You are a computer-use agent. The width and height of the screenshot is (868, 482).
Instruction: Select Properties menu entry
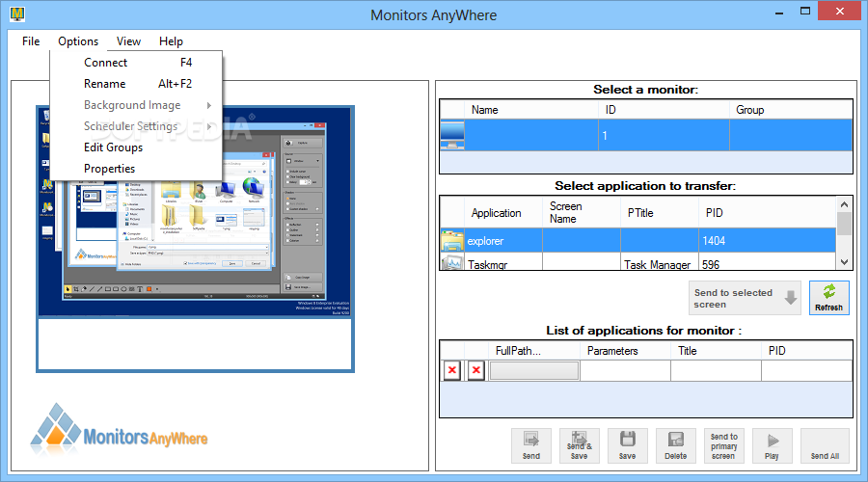136,169
